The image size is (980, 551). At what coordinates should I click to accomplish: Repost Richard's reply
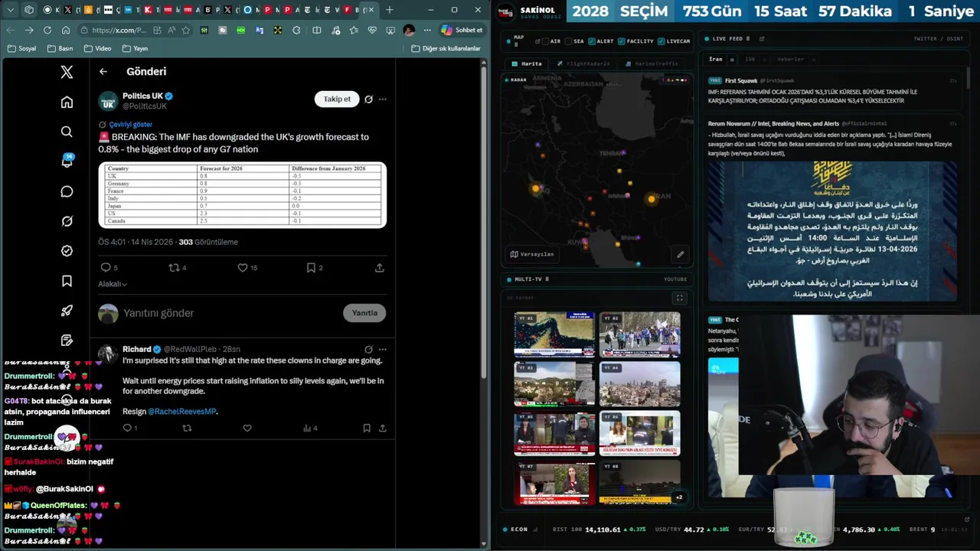point(187,428)
